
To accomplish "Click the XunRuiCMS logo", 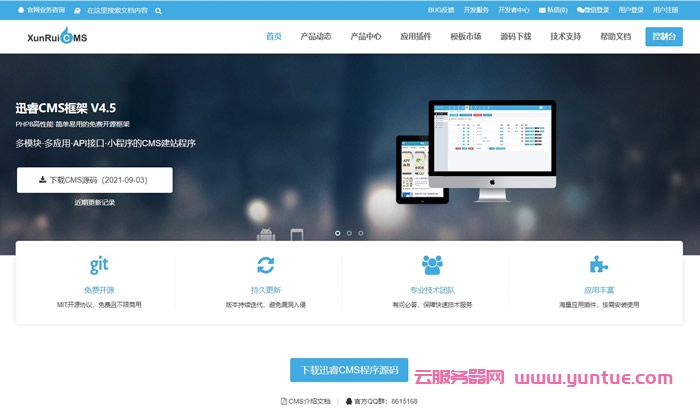I will (59, 38).
